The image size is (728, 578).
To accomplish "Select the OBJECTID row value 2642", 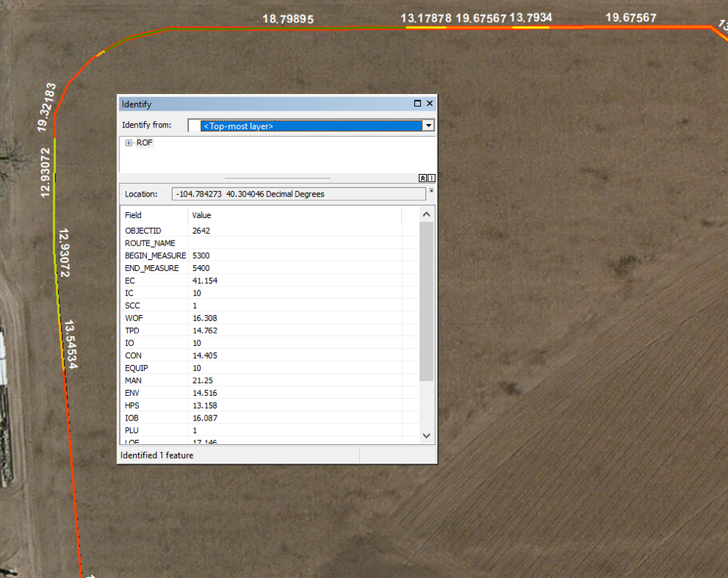I will [202, 231].
